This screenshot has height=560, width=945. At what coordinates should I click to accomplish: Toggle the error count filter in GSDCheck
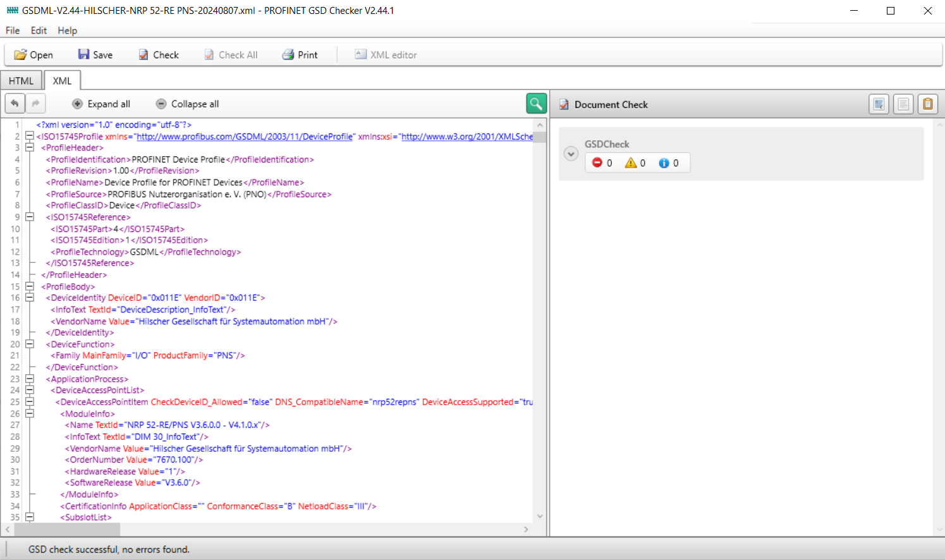[x=602, y=163]
